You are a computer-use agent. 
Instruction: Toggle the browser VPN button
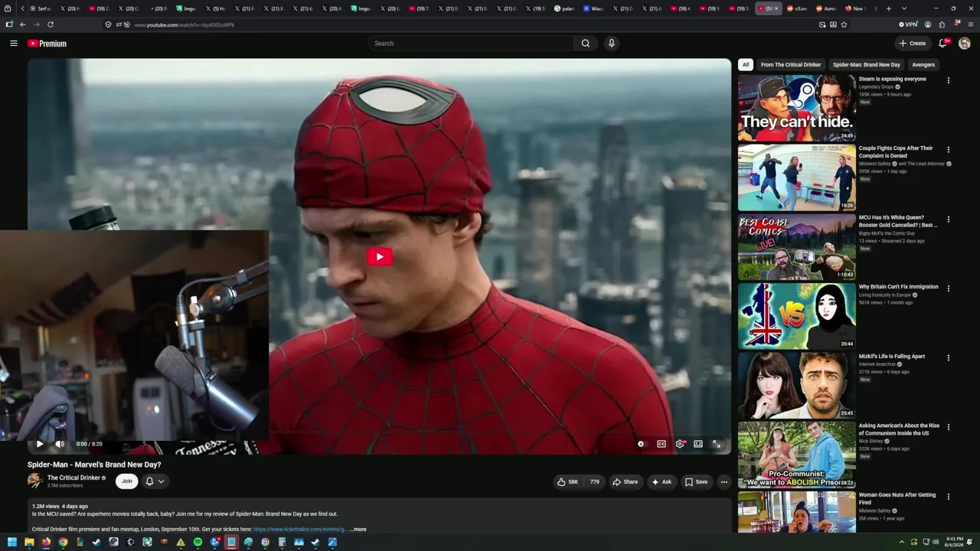click(909, 24)
